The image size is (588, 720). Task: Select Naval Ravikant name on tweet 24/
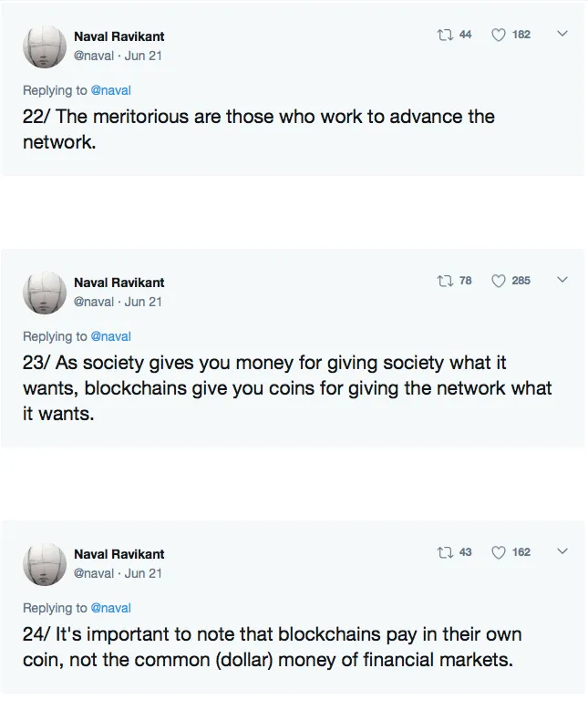point(119,554)
